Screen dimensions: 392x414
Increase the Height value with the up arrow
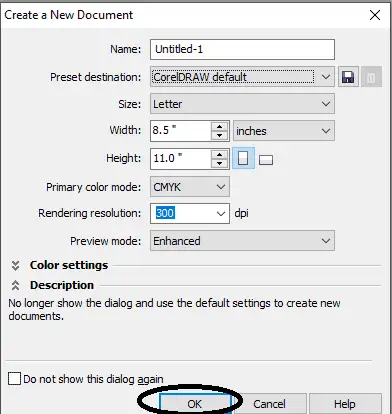click(219, 154)
